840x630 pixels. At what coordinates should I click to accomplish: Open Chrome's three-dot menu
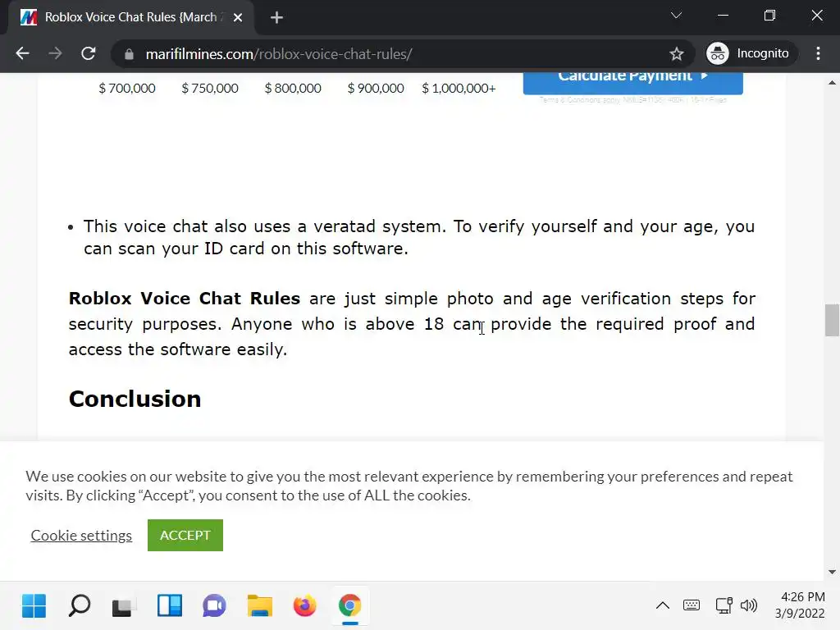pos(818,53)
